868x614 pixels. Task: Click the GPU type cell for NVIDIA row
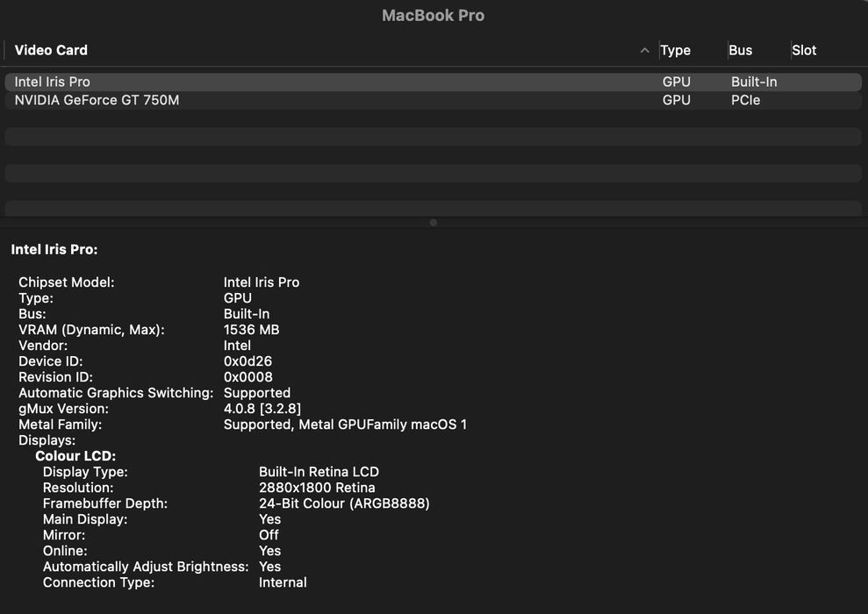pos(677,100)
